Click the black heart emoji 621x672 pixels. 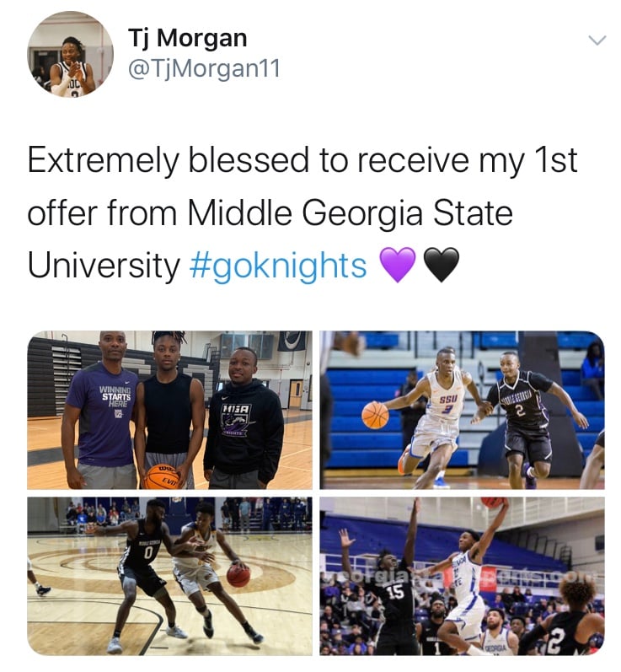click(442, 265)
